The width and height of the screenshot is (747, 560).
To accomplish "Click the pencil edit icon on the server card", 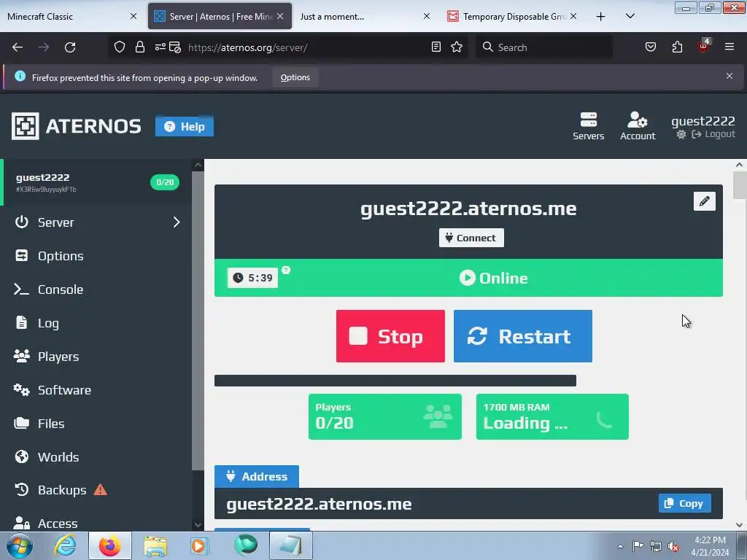I will [705, 201].
